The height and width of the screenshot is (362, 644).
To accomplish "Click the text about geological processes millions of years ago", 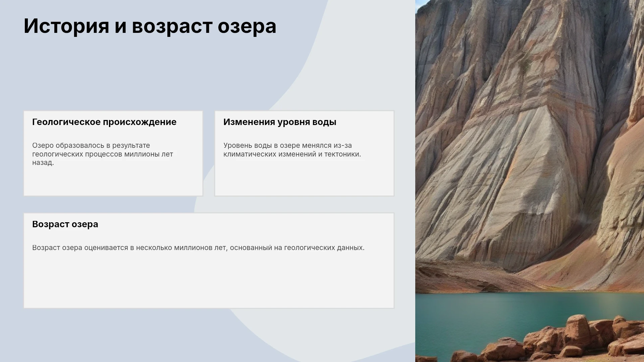I will tap(103, 154).
